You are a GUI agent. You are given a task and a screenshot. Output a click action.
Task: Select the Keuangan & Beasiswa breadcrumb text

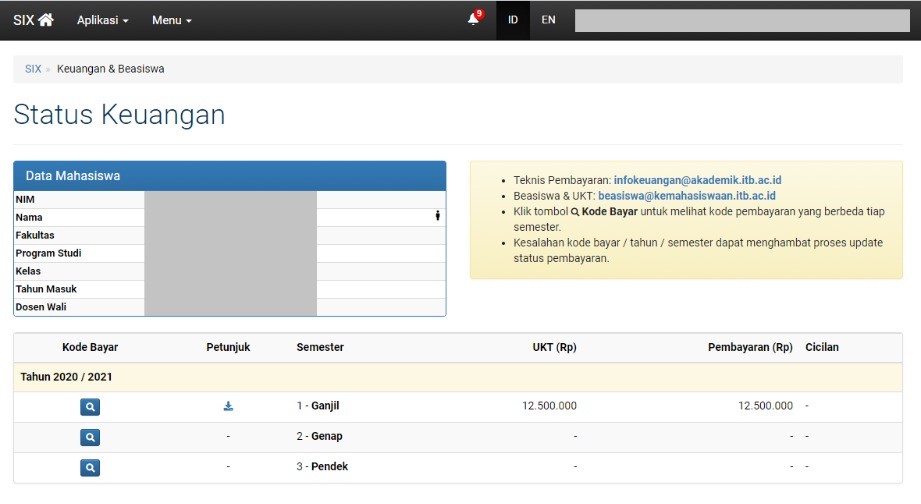(x=110, y=69)
